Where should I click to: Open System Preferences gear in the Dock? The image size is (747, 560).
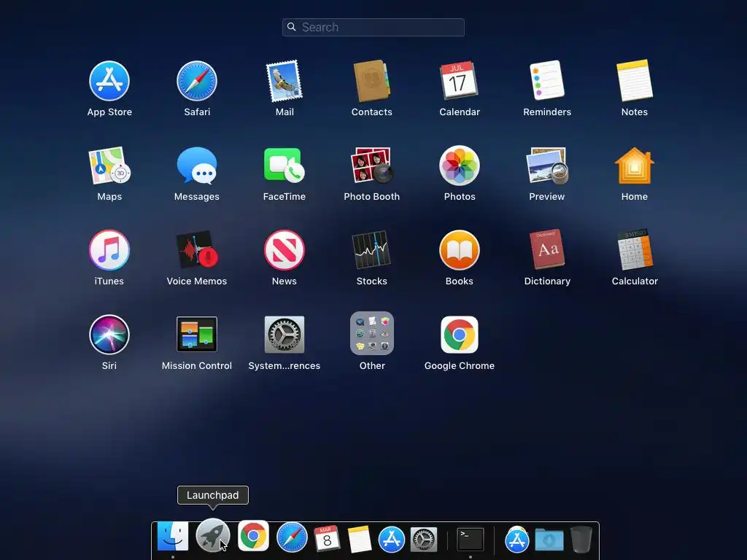click(424, 540)
